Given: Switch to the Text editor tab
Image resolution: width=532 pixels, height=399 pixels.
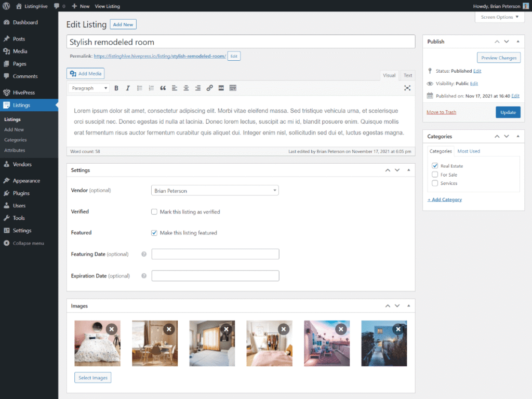Looking at the screenshot, I should click(407, 75).
